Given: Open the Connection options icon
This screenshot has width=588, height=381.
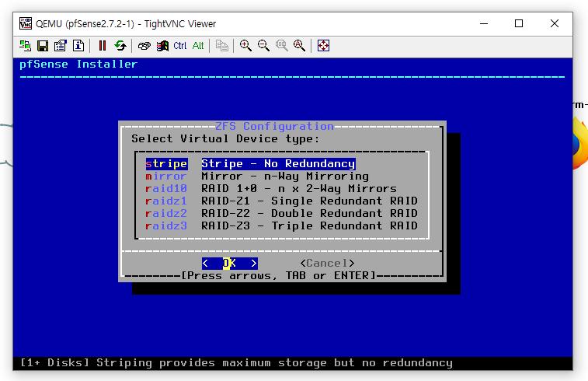Looking at the screenshot, I should click(x=61, y=46).
